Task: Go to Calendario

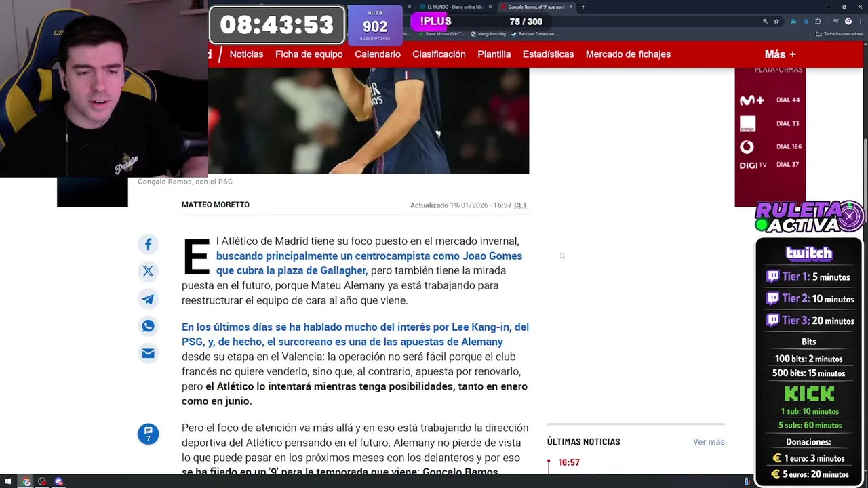Action: point(377,54)
